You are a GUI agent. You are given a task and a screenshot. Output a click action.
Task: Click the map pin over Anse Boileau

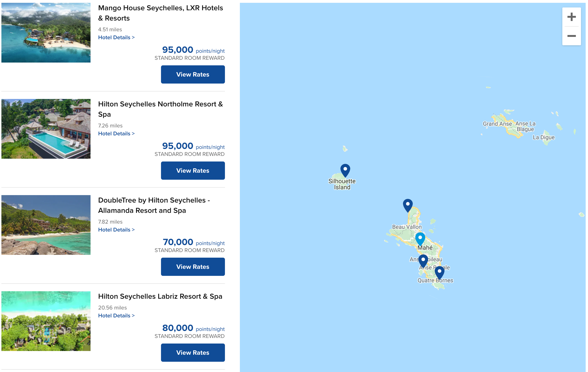point(423,260)
